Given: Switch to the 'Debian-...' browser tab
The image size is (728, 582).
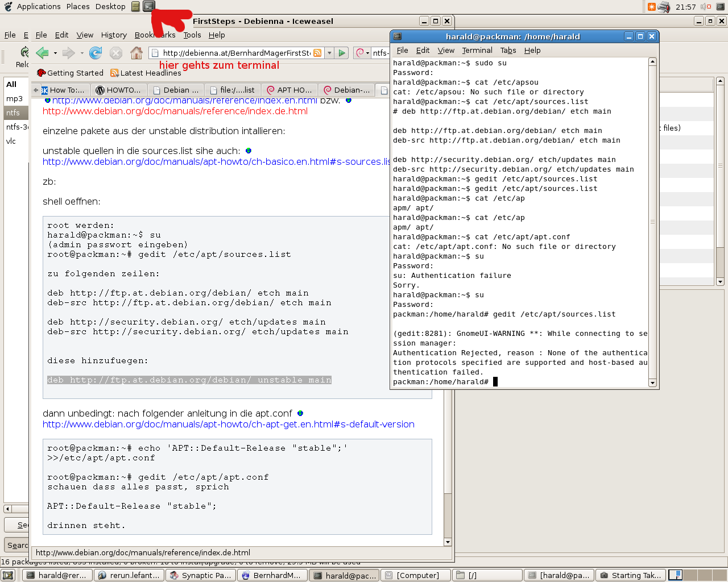Looking at the screenshot, I should (346, 90).
